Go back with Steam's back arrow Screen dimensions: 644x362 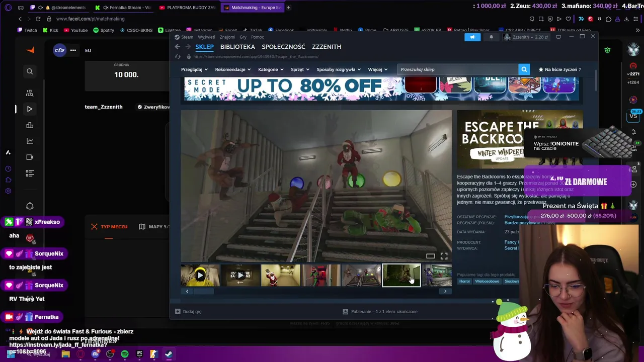[177, 47]
